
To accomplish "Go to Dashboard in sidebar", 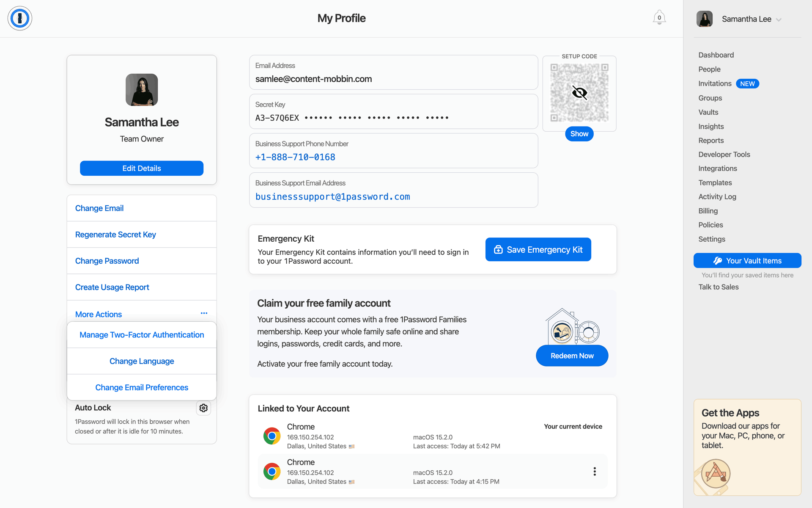I will click(716, 55).
